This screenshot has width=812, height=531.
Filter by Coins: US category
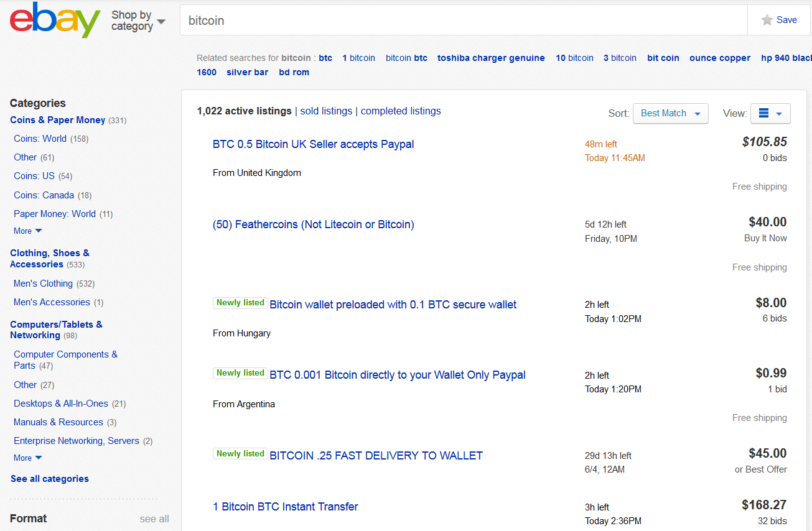point(34,176)
